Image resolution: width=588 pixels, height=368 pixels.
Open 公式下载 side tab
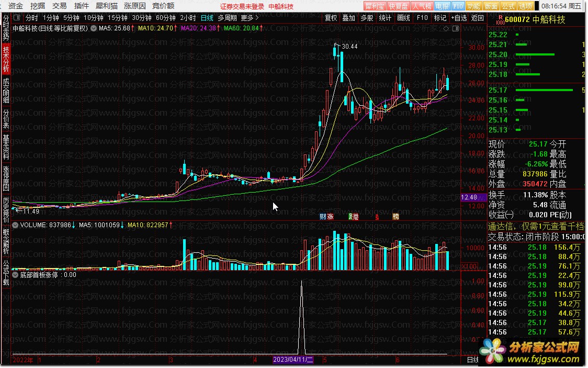tap(6, 273)
